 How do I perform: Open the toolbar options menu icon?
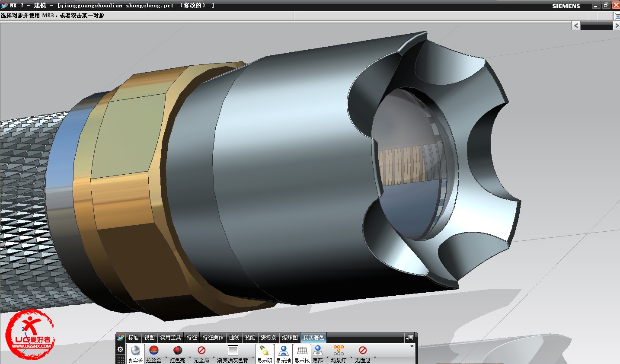pyautogui.click(x=410, y=338)
